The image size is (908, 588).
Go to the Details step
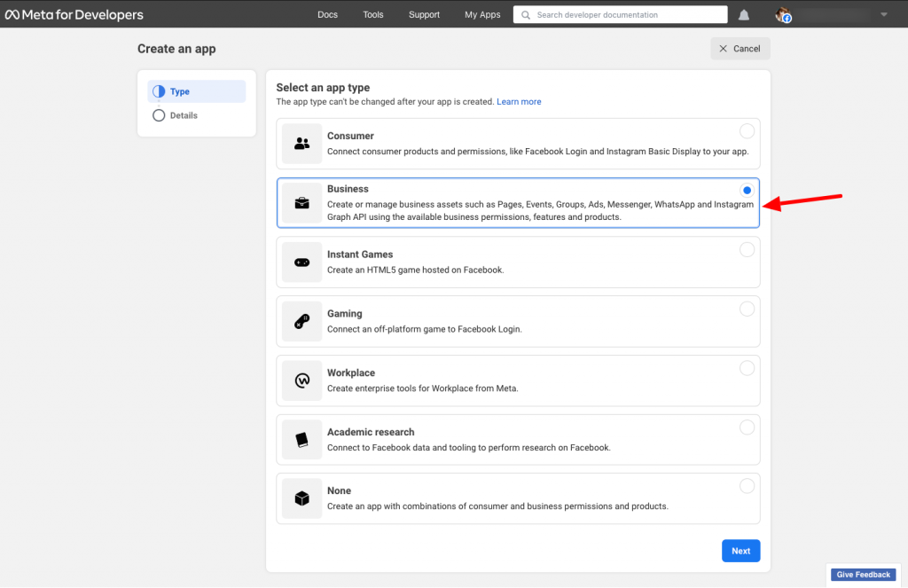coord(184,115)
